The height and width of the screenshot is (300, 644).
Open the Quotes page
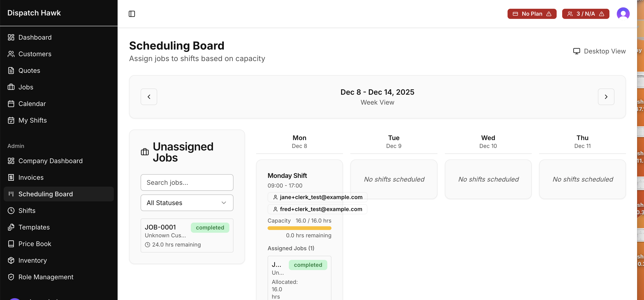click(29, 71)
